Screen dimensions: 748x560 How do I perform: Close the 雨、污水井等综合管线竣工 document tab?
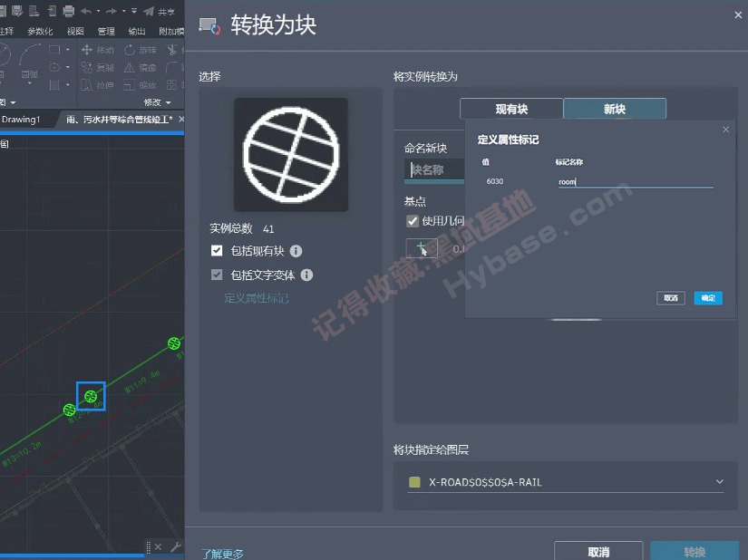(x=181, y=119)
